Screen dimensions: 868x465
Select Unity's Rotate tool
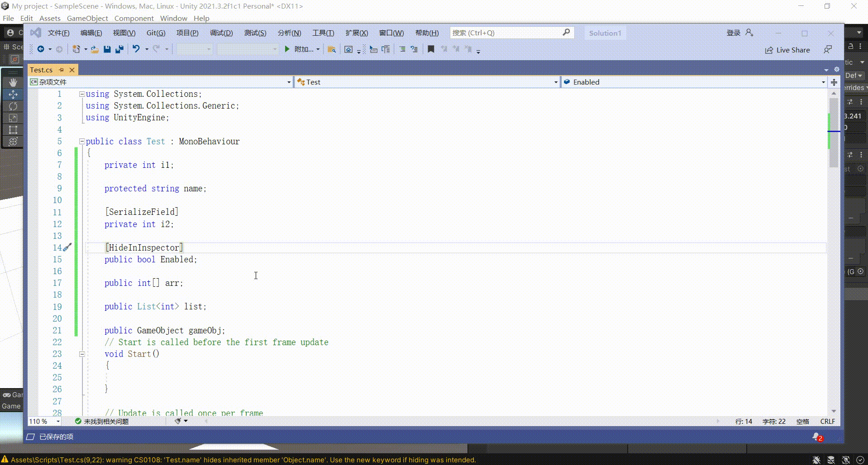click(13, 106)
